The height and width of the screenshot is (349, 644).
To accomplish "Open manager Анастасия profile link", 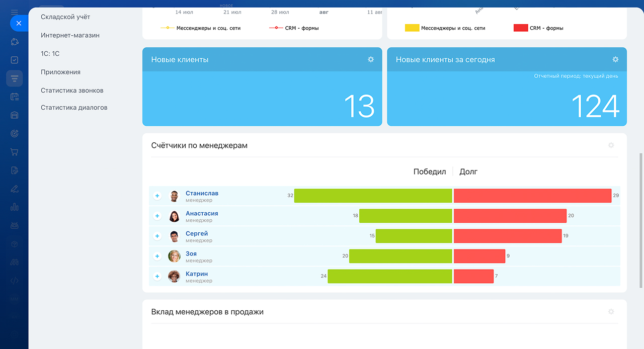I will click(x=202, y=213).
